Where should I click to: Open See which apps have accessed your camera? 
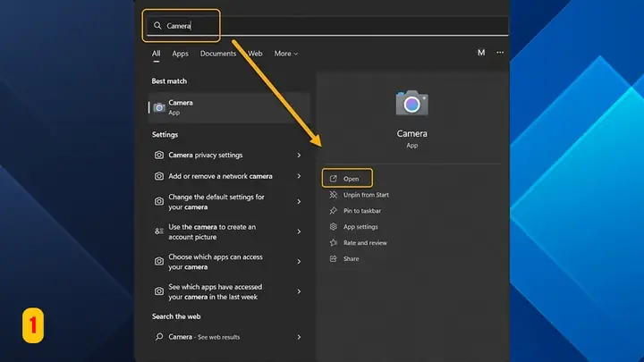pos(229,291)
